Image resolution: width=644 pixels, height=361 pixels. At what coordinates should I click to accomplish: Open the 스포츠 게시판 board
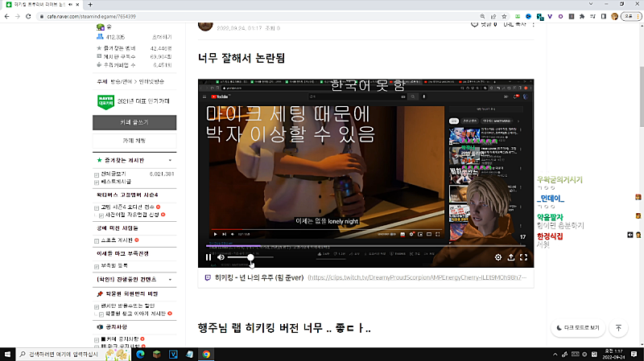(117, 240)
